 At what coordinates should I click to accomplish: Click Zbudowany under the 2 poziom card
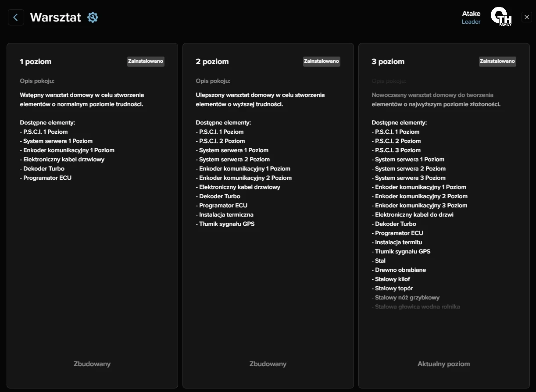click(268, 364)
